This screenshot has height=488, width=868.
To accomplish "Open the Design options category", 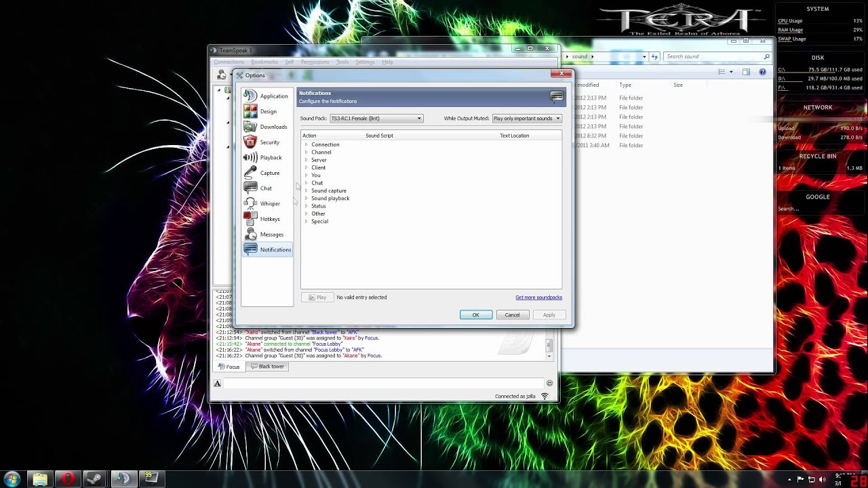I will 267,111.
